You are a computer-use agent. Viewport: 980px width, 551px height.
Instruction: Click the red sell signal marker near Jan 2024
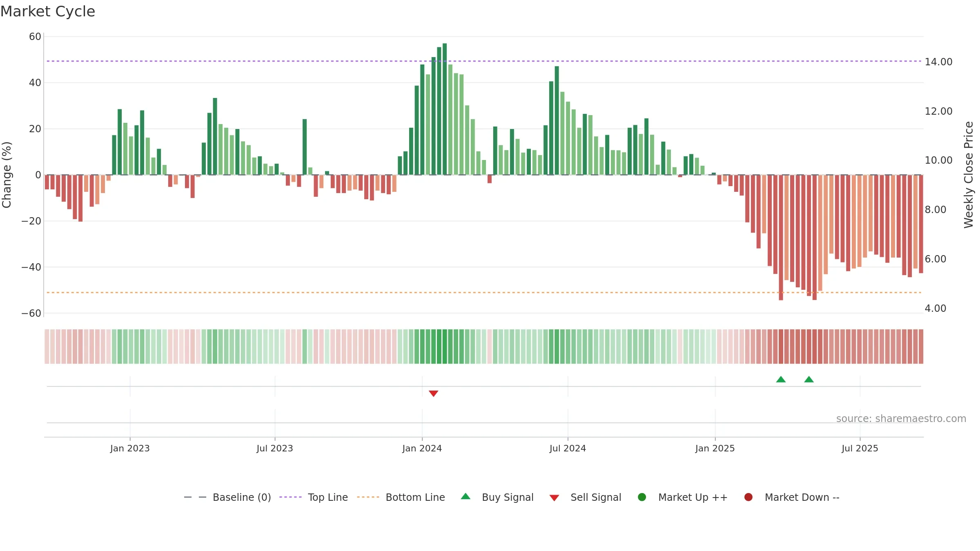(x=434, y=393)
